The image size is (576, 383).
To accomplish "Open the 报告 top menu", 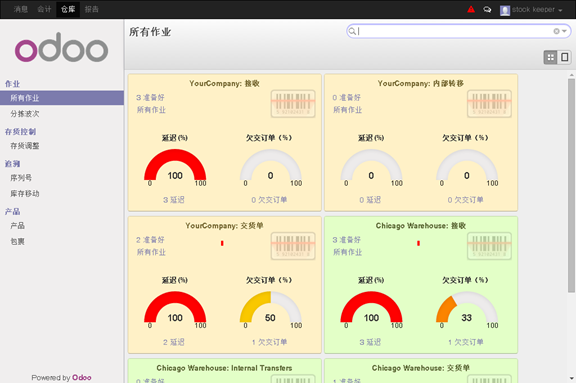I will (91, 9).
